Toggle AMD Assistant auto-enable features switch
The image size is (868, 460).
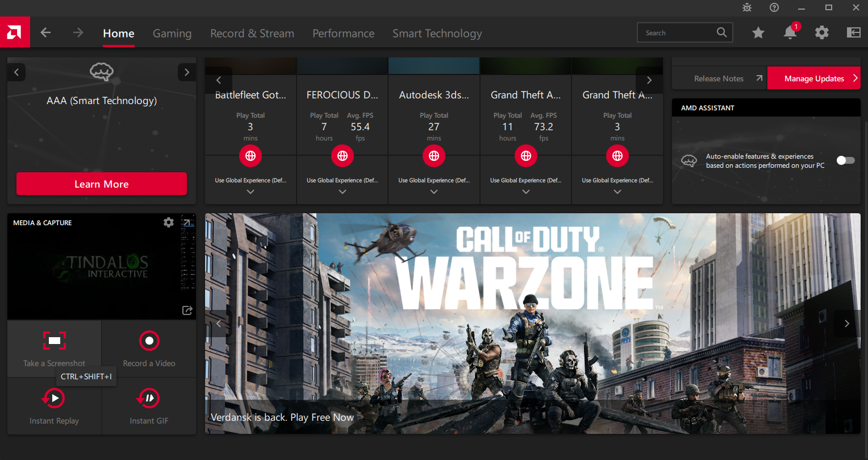point(845,160)
